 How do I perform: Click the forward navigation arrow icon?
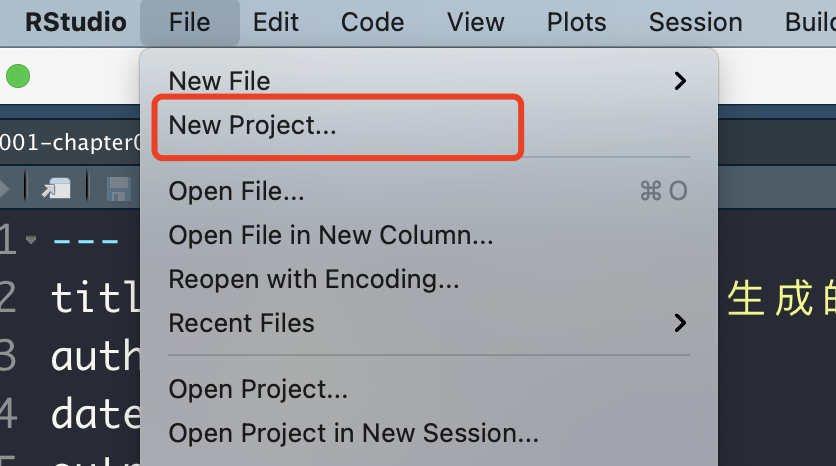click(x=5, y=187)
